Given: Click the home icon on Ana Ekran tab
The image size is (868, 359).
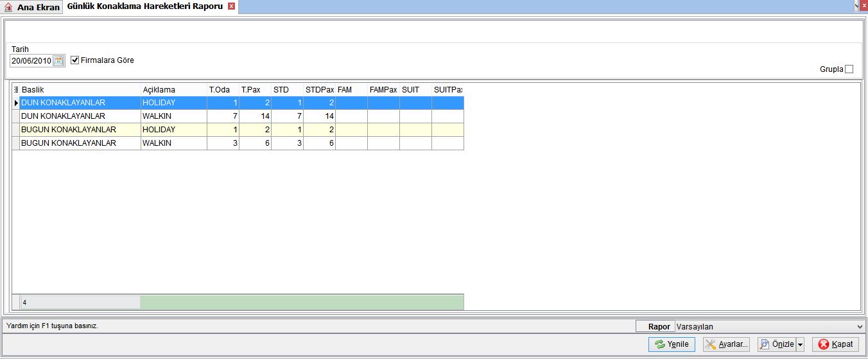Looking at the screenshot, I should pyautogui.click(x=8, y=8).
